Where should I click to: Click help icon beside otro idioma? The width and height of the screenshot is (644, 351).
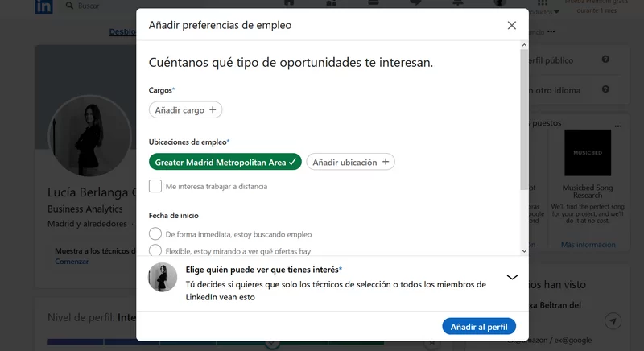point(605,89)
